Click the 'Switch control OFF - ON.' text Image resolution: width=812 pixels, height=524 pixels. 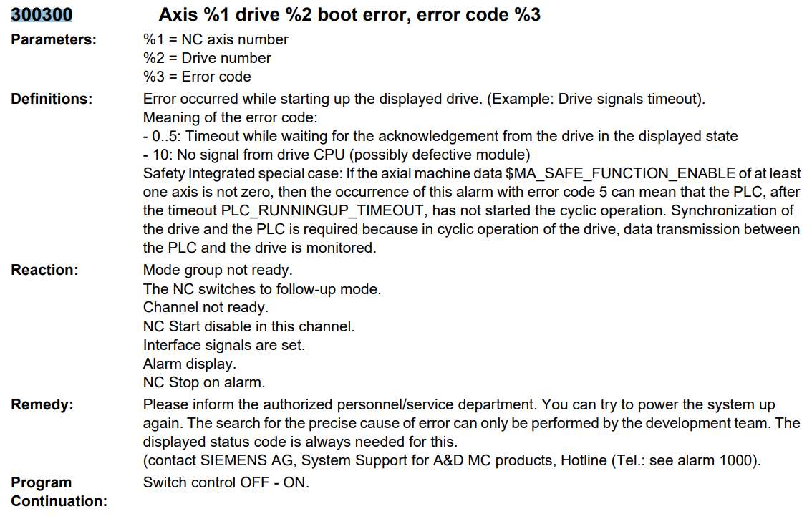pyautogui.click(x=226, y=482)
